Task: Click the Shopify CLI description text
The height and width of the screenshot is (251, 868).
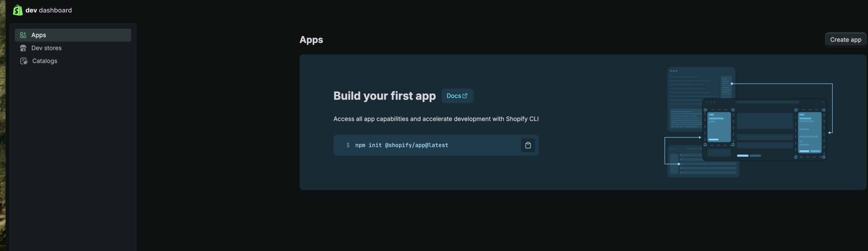Action: [436, 119]
